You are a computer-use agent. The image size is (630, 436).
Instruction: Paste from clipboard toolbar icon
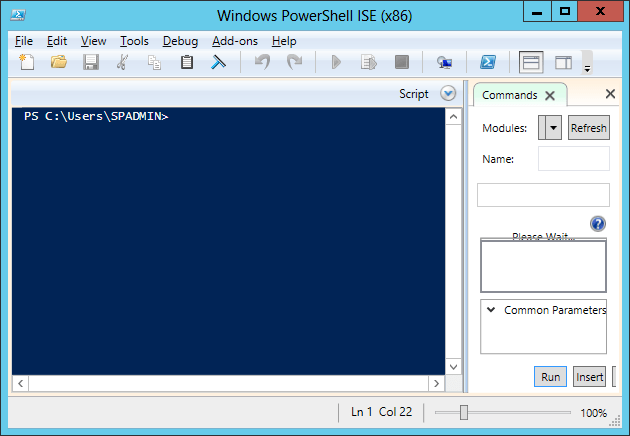(187, 62)
